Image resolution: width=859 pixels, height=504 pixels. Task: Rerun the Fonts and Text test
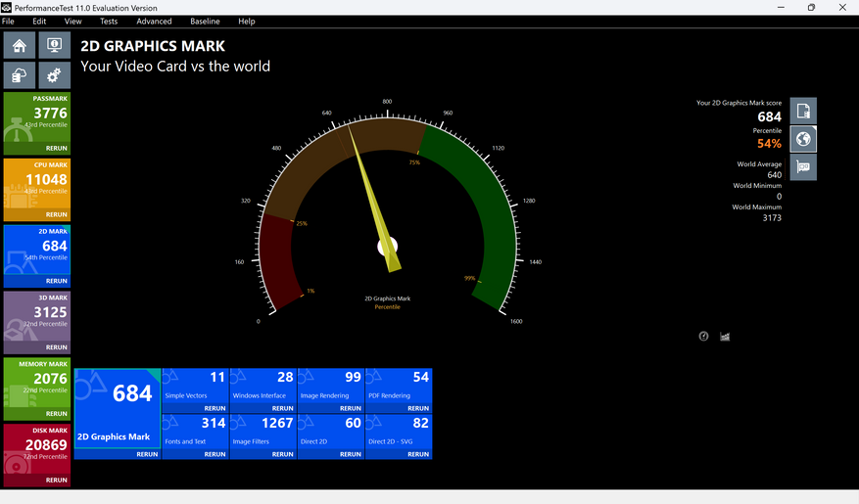[215, 454]
